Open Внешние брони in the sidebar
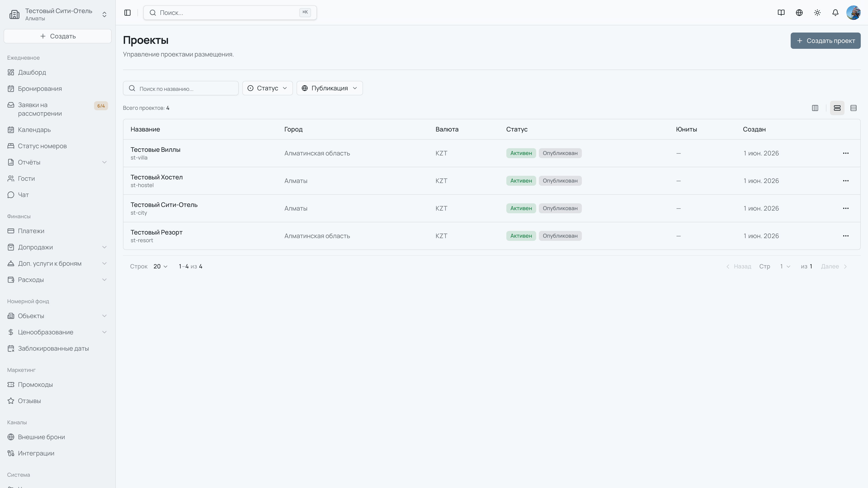This screenshot has width=868, height=488. (x=58, y=437)
